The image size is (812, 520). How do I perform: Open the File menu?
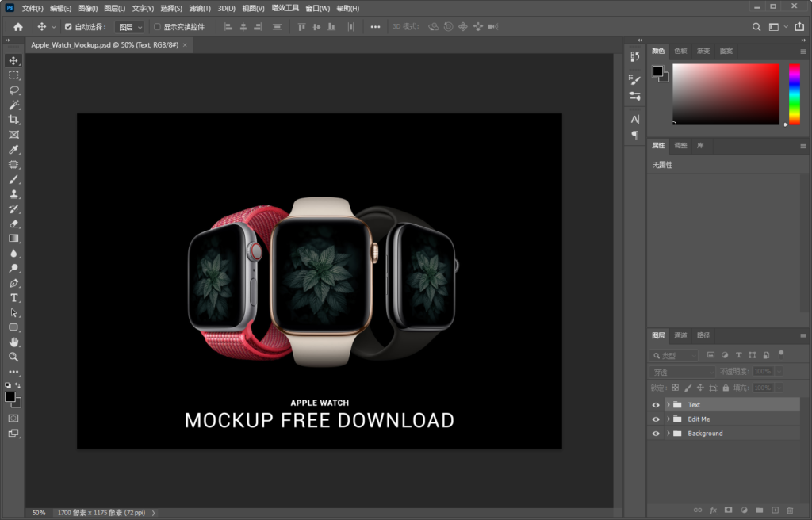pos(33,8)
